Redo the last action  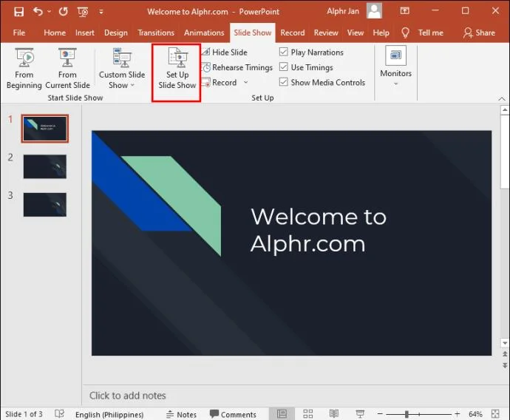point(63,12)
